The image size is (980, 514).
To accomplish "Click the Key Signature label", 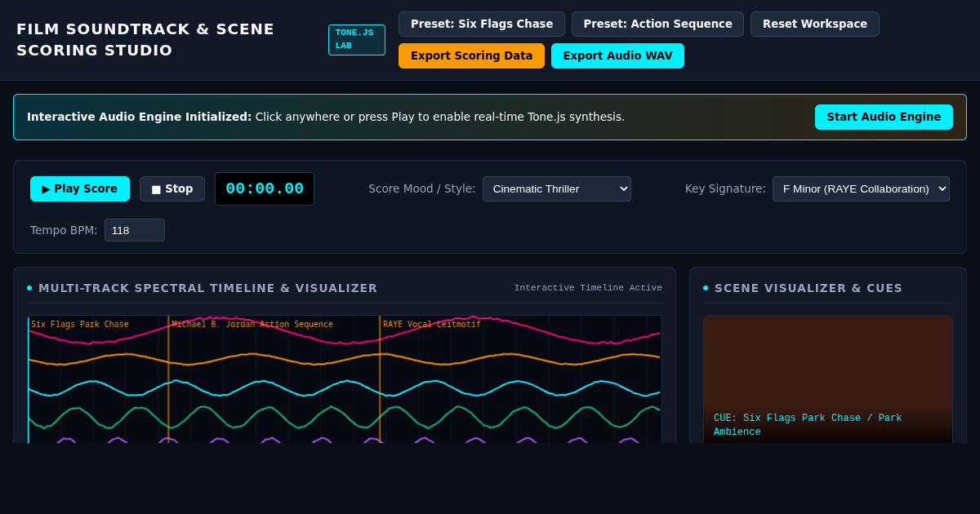I will (725, 188).
